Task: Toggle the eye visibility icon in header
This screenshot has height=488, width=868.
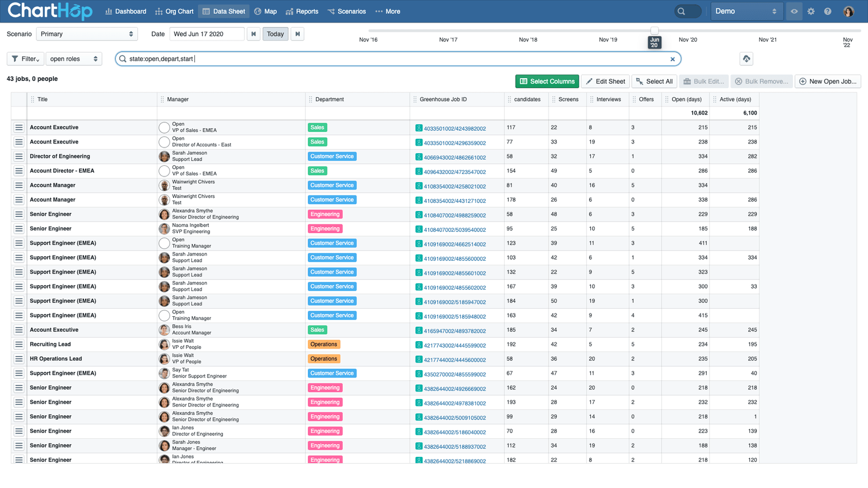Action: pos(794,12)
